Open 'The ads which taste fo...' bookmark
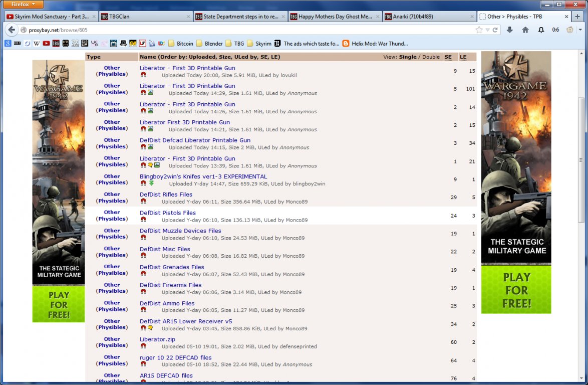Screen dimensions: 588x385 tap(307, 44)
